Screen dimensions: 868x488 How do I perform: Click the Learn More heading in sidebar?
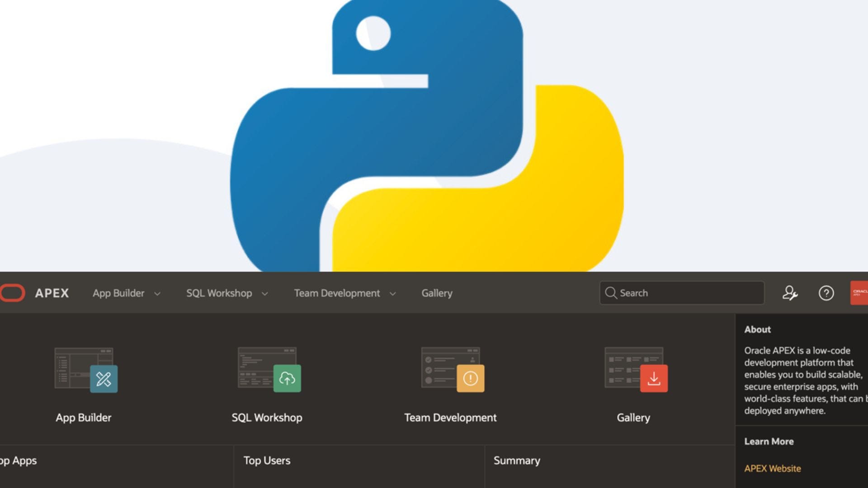[769, 441]
